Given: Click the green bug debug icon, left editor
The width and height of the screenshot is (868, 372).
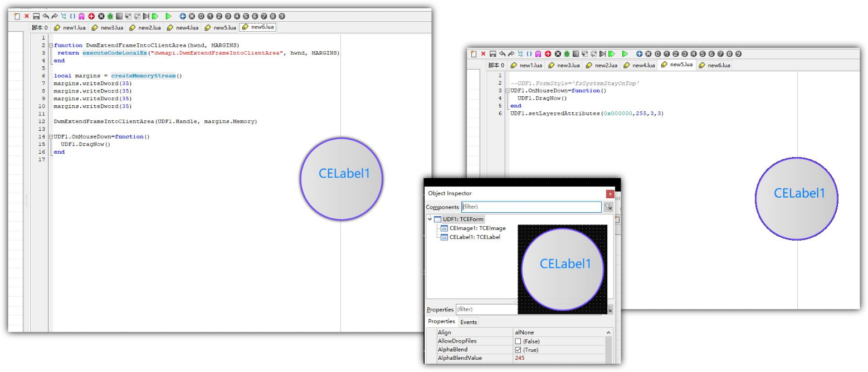Looking at the screenshot, I should click(110, 17).
